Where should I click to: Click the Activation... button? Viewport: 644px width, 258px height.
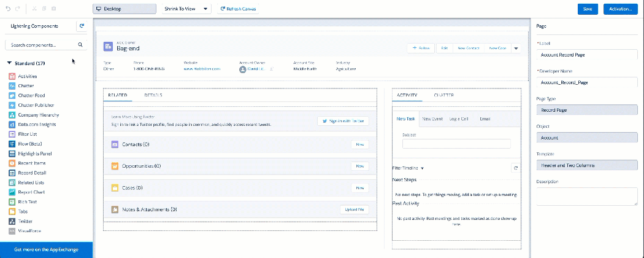620,9
